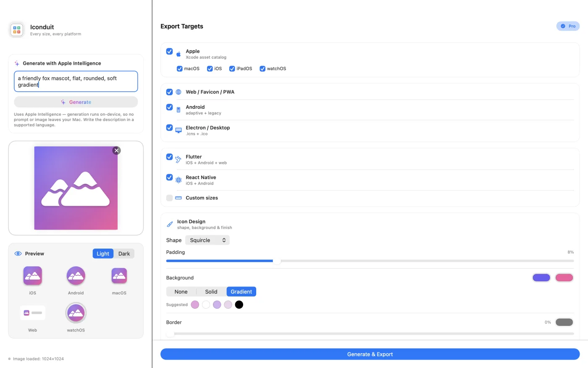Screen dimensions: 588x368
Task: Click the globe icon for Web / Favicon / PWA
Action: (178, 92)
